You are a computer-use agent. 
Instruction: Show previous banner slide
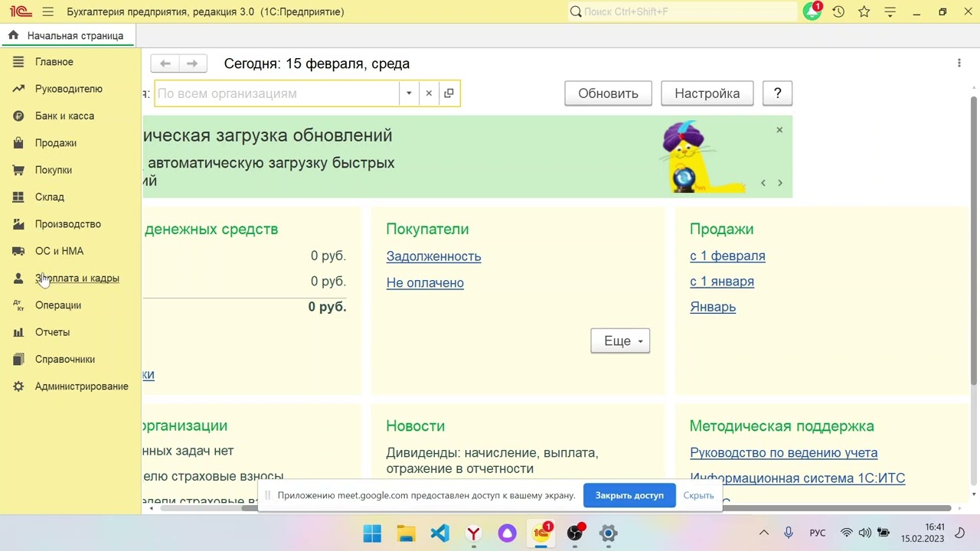coord(763,183)
